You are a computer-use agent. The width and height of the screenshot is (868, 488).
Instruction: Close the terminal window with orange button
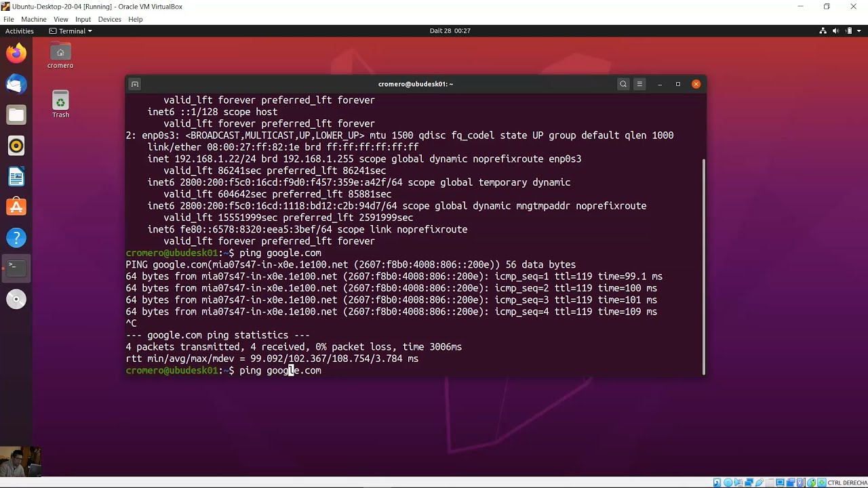click(x=696, y=84)
